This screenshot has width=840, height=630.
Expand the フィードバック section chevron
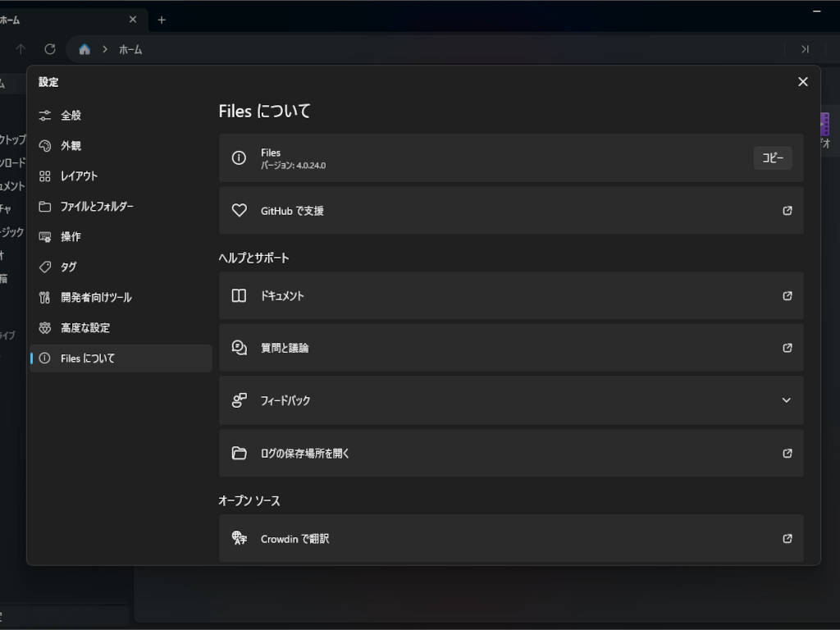pyautogui.click(x=786, y=400)
